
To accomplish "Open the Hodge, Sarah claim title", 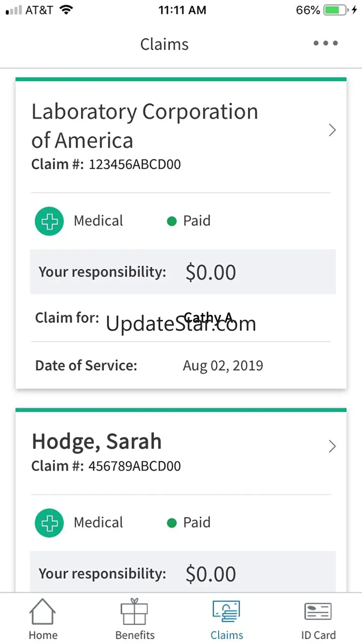I will tap(97, 442).
